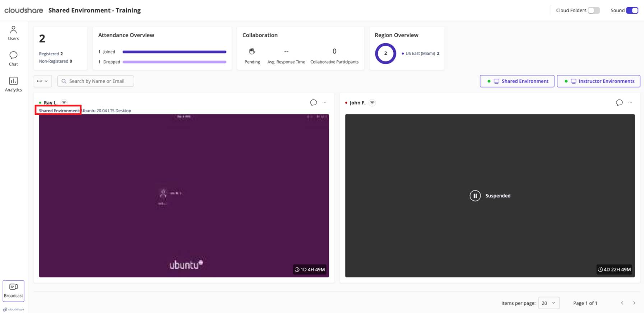644x313 pixels.
Task: Start a Broadcast session
Action: [13, 291]
